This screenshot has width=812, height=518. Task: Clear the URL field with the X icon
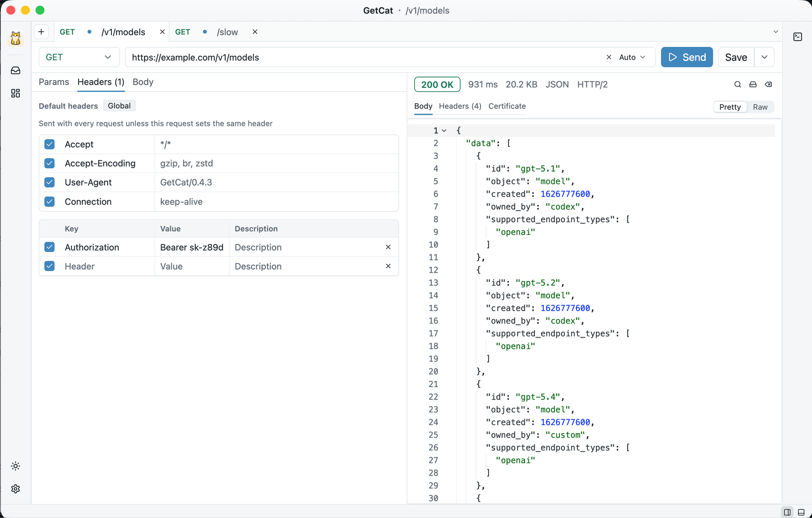click(609, 57)
